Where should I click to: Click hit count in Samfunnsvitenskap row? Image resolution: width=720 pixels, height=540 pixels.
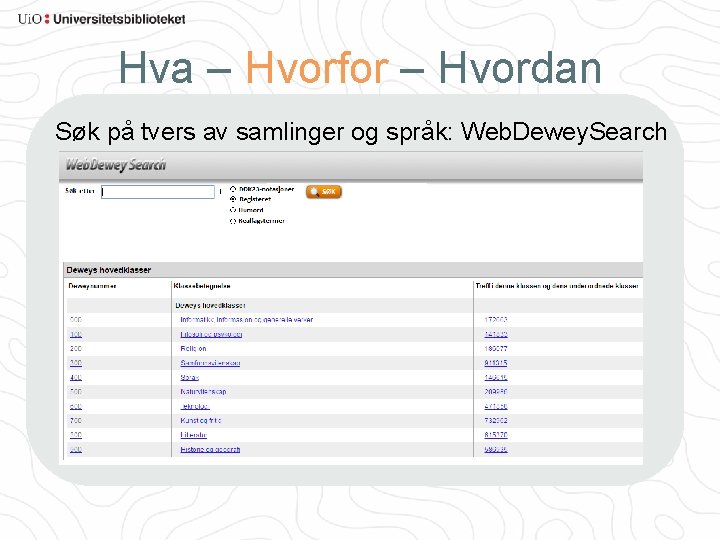(496, 363)
